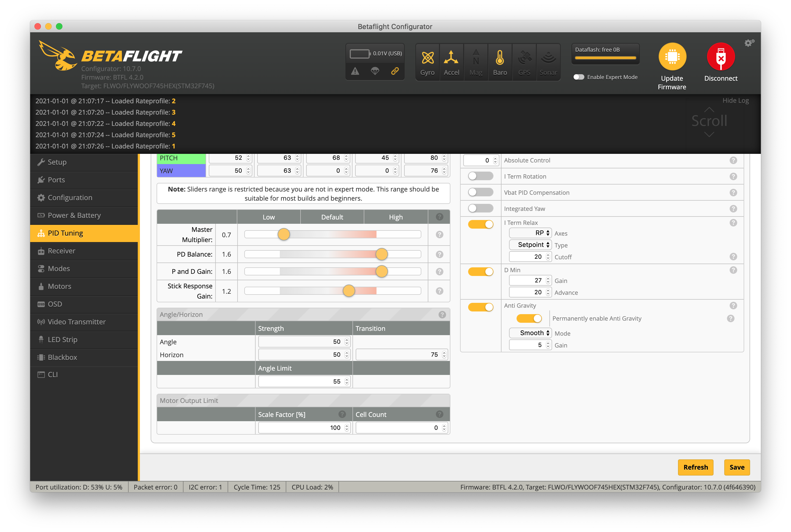The width and height of the screenshot is (791, 532).
Task: Click the Refresh button
Action: pos(695,467)
